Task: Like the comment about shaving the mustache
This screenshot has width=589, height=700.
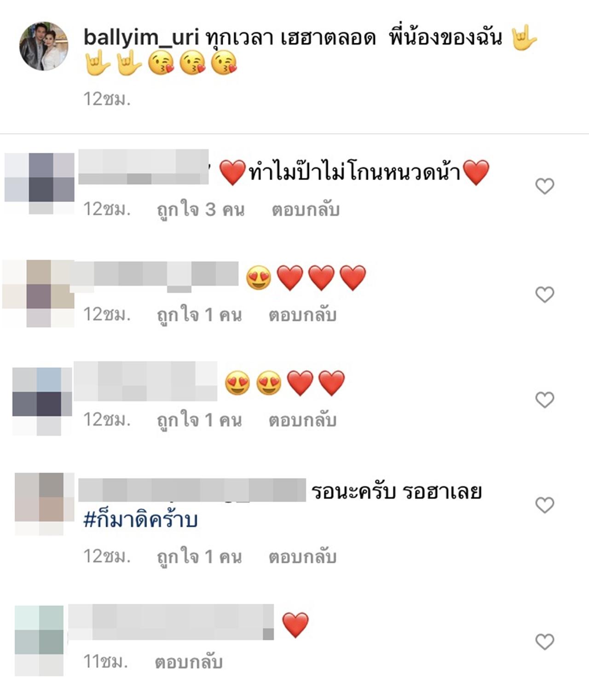Action: [544, 186]
